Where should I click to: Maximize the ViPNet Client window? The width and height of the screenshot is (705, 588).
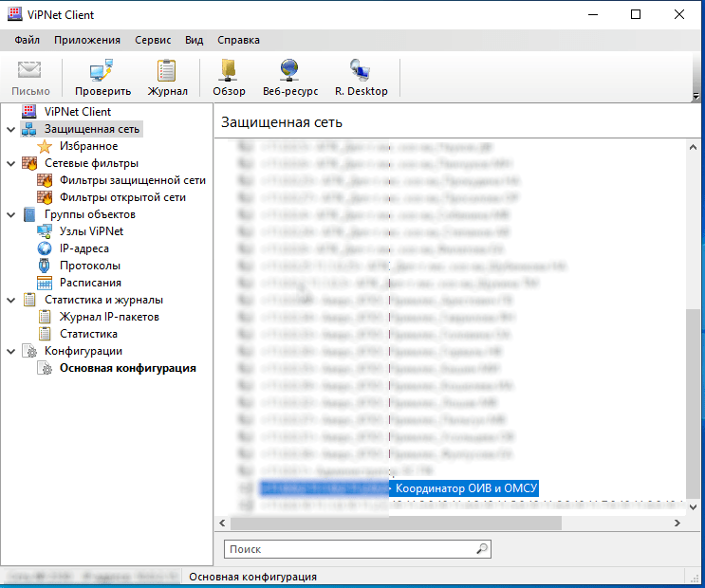(636, 14)
